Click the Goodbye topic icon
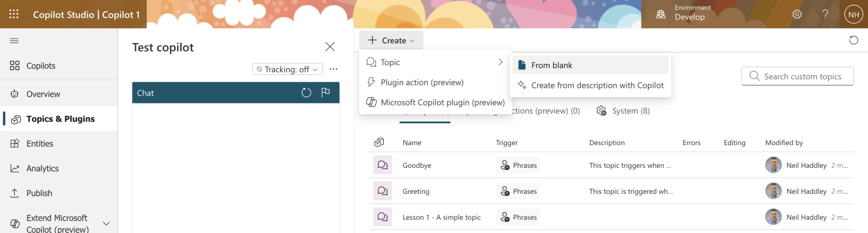Screen dimensions: 868x233 [x=382, y=165]
